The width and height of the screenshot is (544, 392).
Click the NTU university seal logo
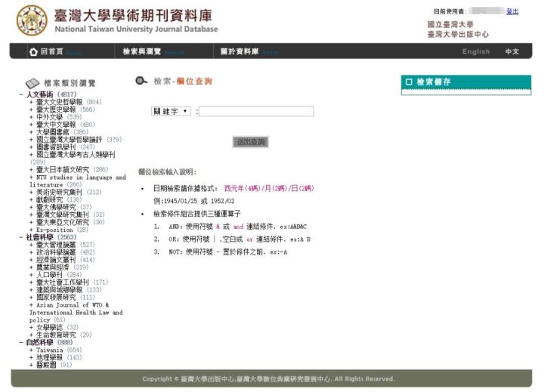32,20
